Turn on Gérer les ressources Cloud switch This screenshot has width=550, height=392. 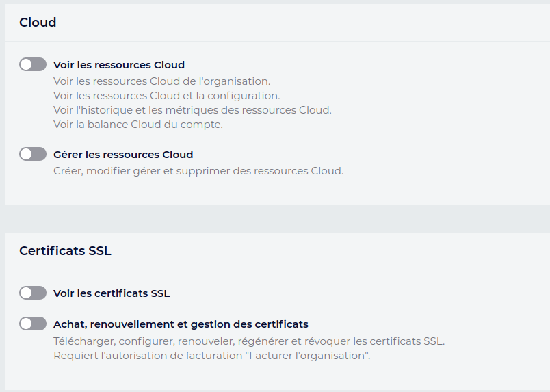(x=33, y=154)
